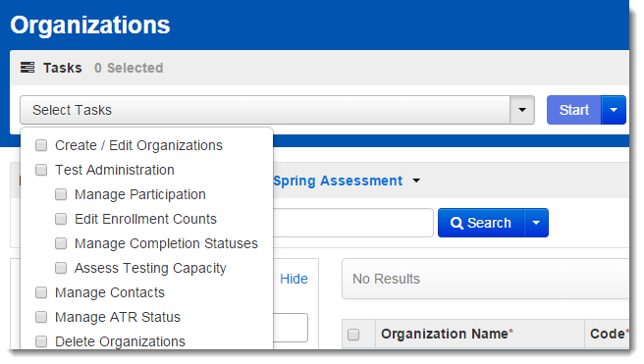
Task: Toggle the select-all checkbox in table header
Action: [353, 335]
